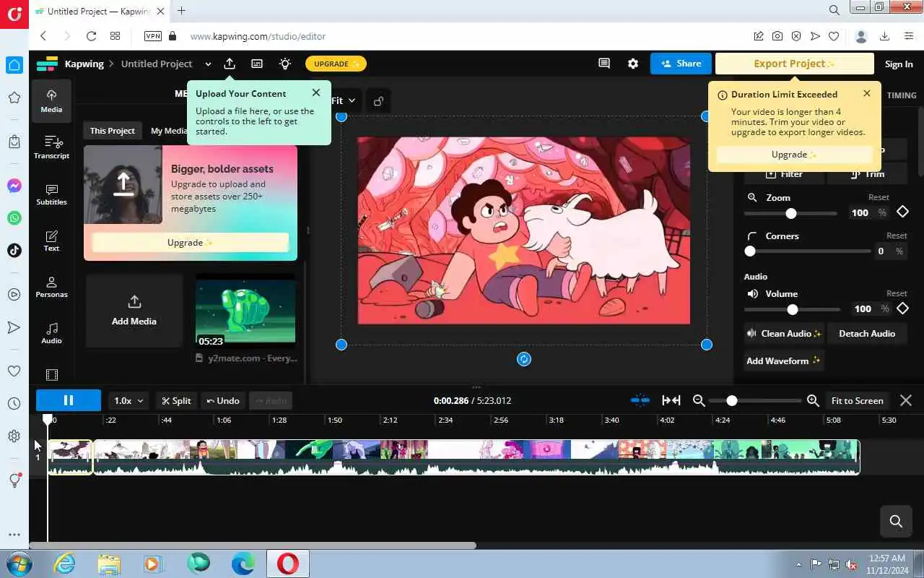Click Sign In
Viewport: 924px width, 578px height.
coord(899,64)
